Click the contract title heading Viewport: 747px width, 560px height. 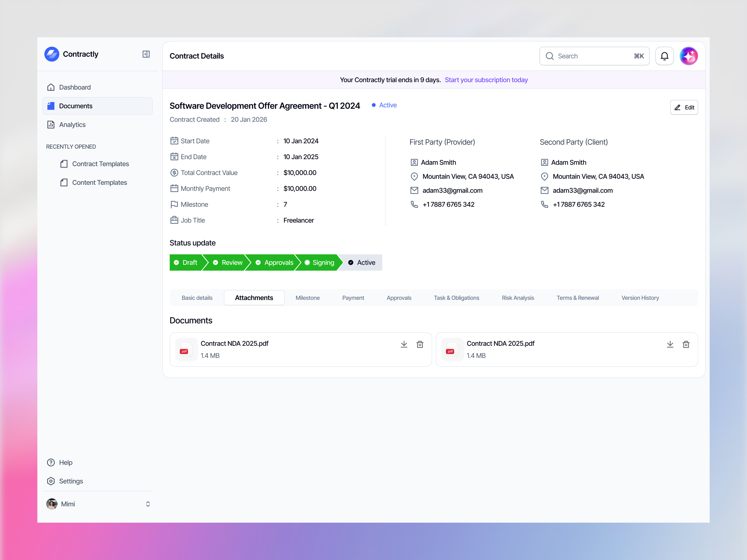pyautogui.click(x=265, y=106)
